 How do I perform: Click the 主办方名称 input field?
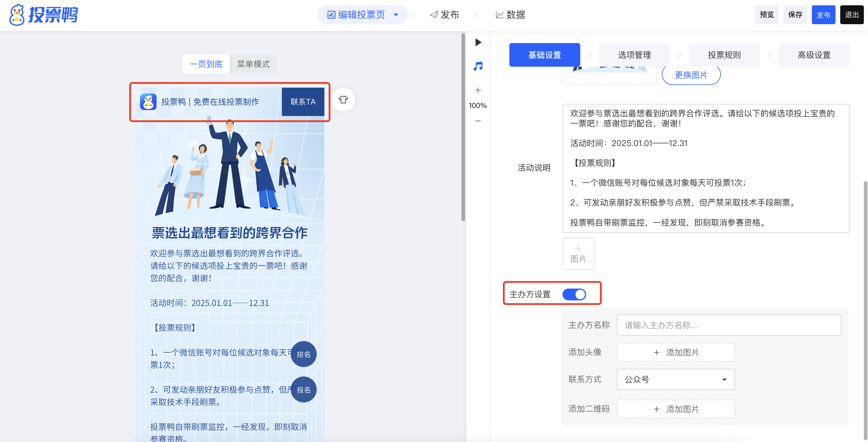pyautogui.click(x=729, y=325)
